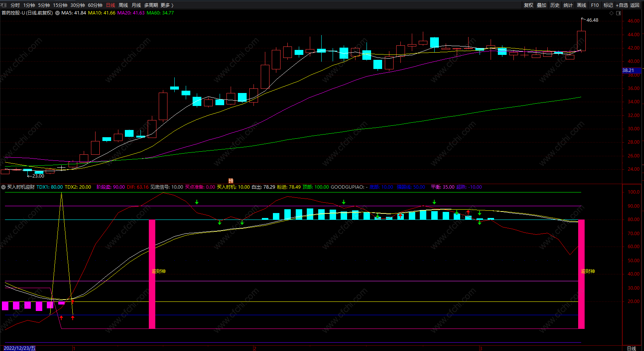
Task: Switch to the 分时 intraday view
Action: coord(15,5)
